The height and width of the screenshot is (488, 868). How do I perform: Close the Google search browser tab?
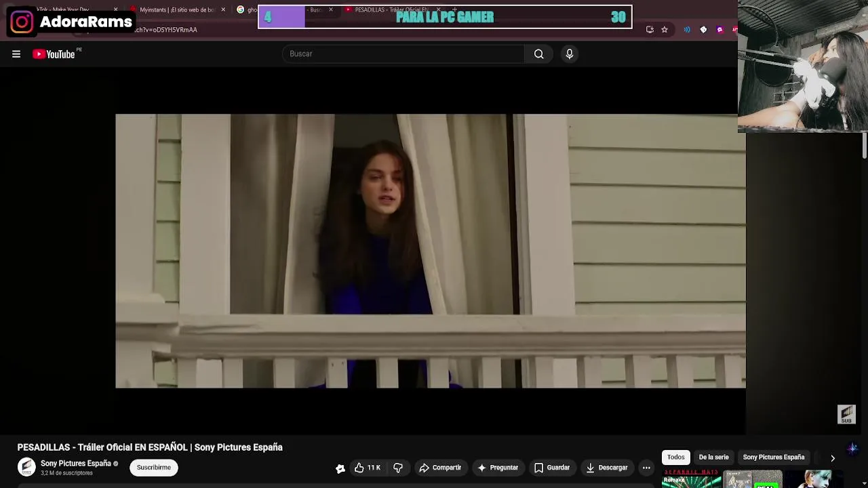tap(330, 9)
